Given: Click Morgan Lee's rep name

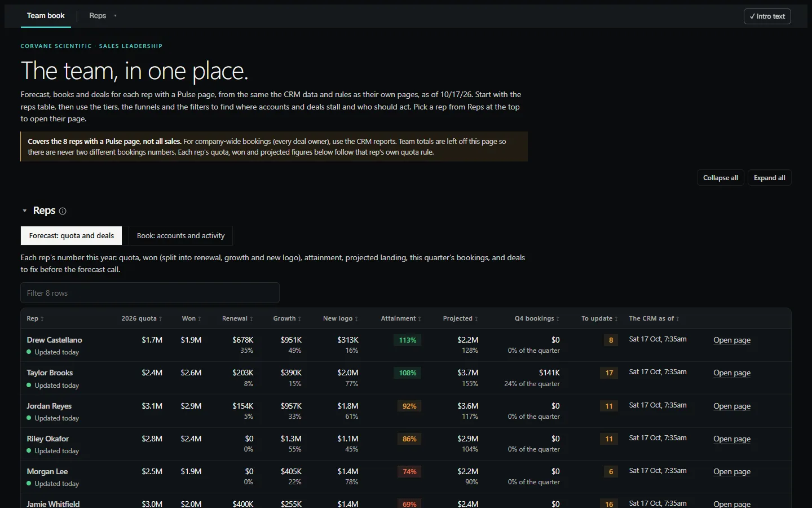Looking at the screenshot, I should coord(47,471).
